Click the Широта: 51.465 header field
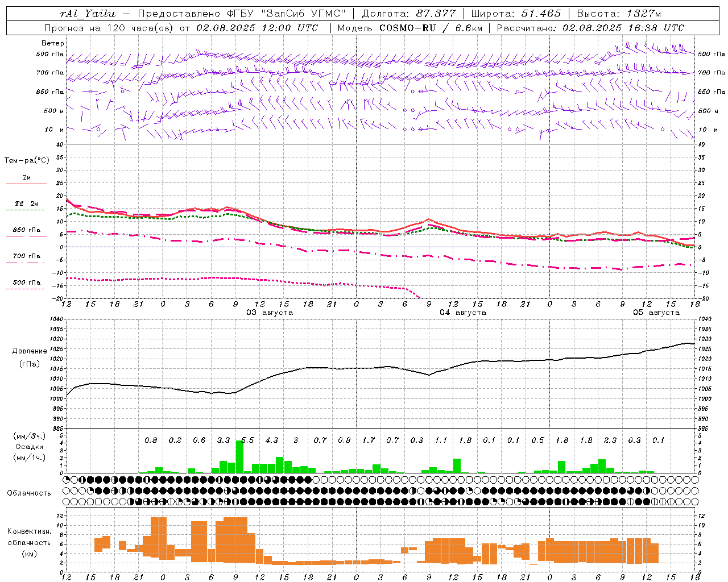 click(x=516, y=14)
